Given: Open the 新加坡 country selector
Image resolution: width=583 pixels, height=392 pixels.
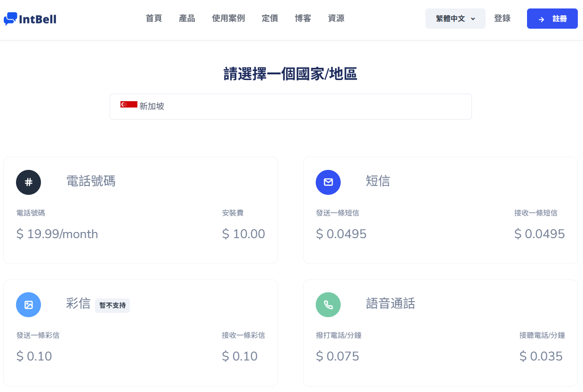Looking at the screenshot, I should click(x=290, y=106).
